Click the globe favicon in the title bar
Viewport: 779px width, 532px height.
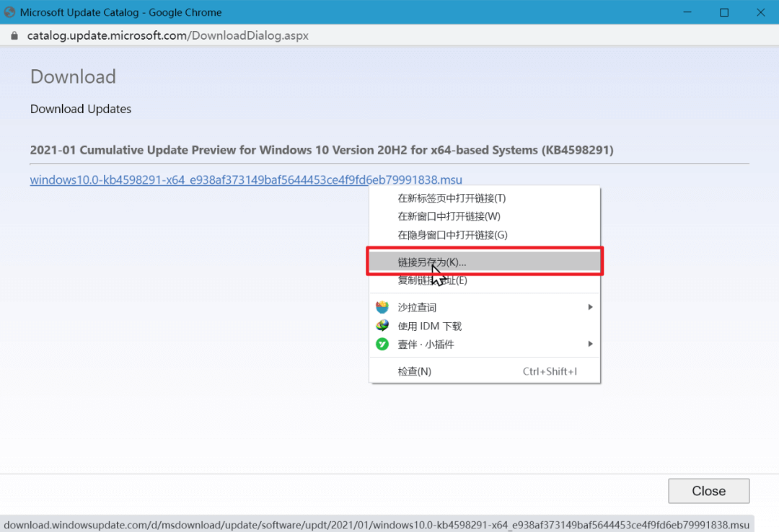9,12
